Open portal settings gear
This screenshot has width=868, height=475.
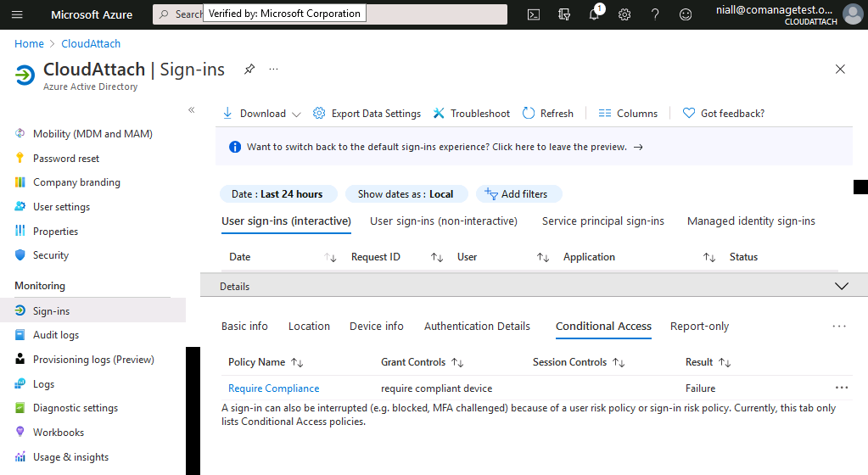[624, 14]
